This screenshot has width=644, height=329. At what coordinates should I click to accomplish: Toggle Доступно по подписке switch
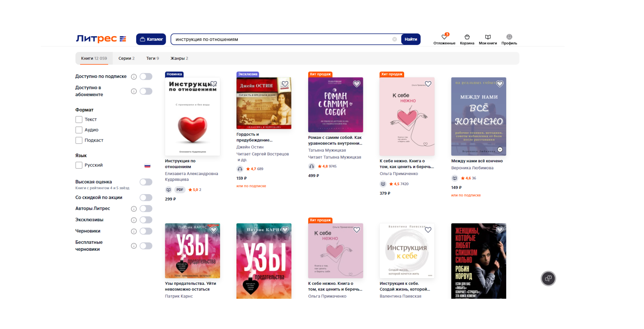[x=146, y=77]
